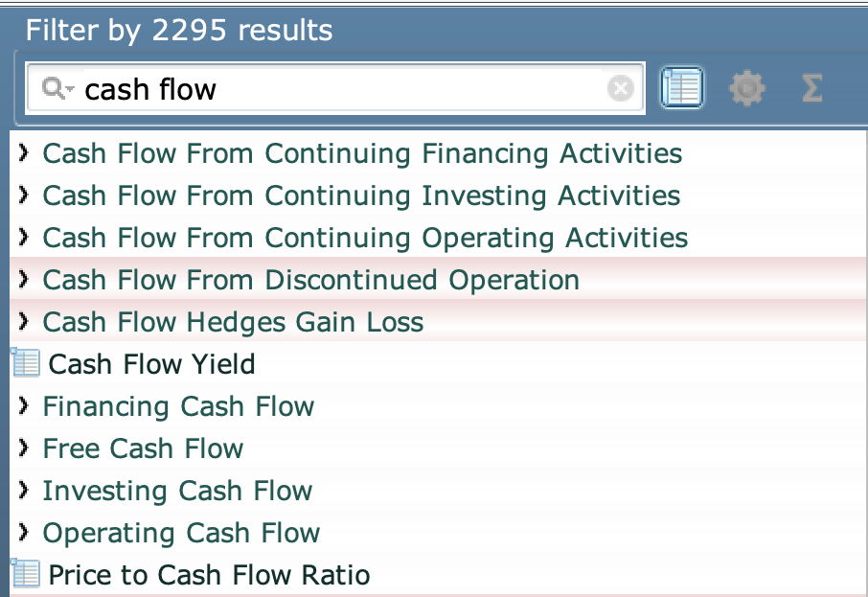Open the gear settings icon in the filter bar

coord(746,89)
